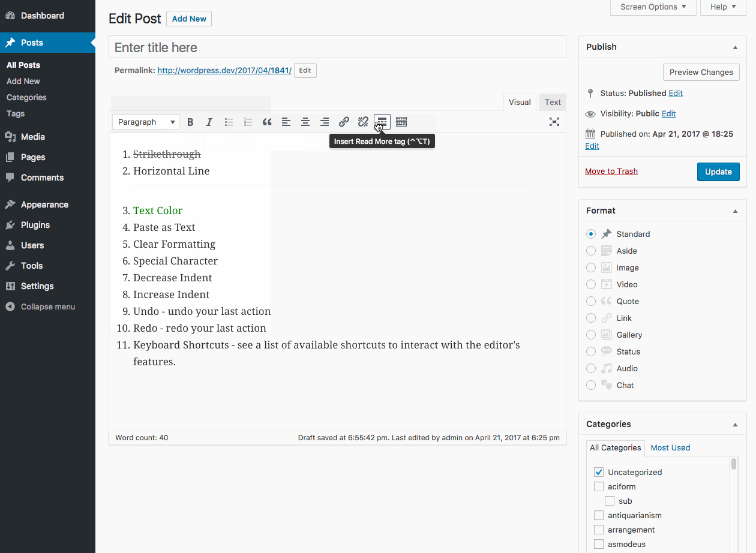Apply italic formatting from toolbar
Screen dimensions: 756x553
(209, 122)
